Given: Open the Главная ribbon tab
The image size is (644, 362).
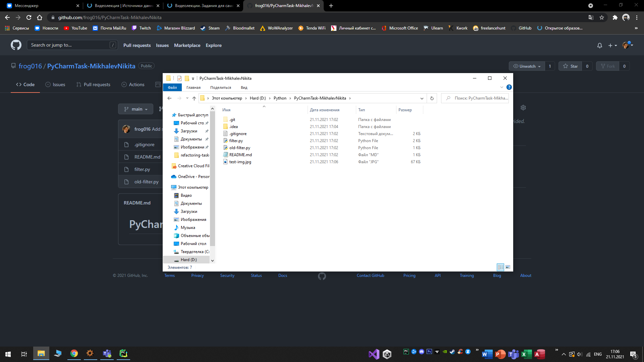Looking at the screenshot, I should (194, 87).
